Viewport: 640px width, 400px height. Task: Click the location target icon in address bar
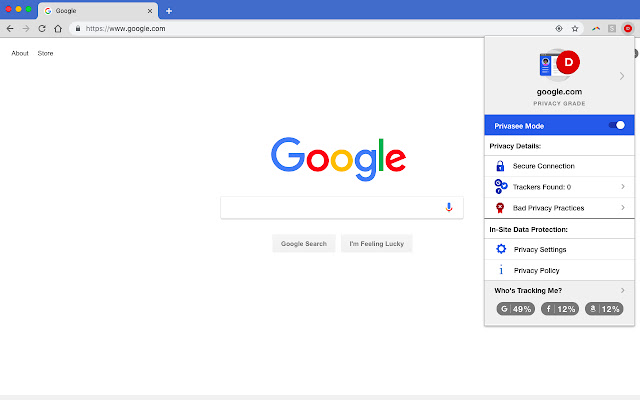[x=559, y=29]
